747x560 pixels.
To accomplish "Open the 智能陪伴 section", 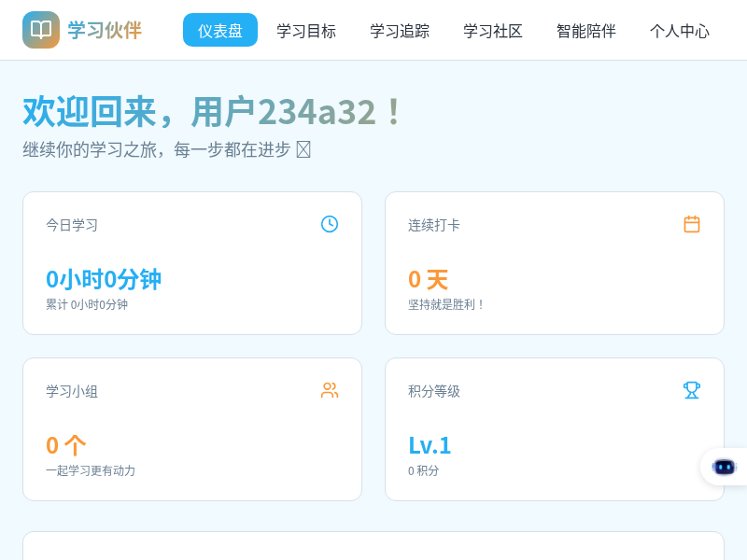I will [x=585, y=30].
